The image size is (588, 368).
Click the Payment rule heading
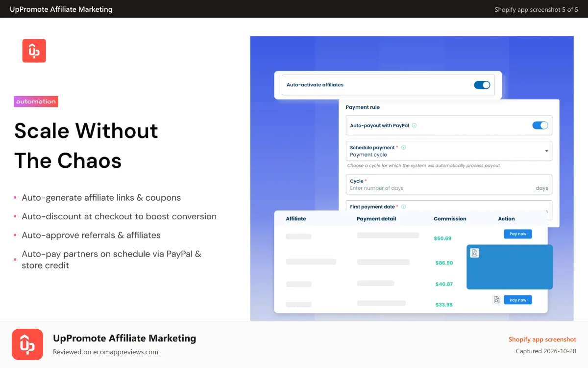point(363,107)
